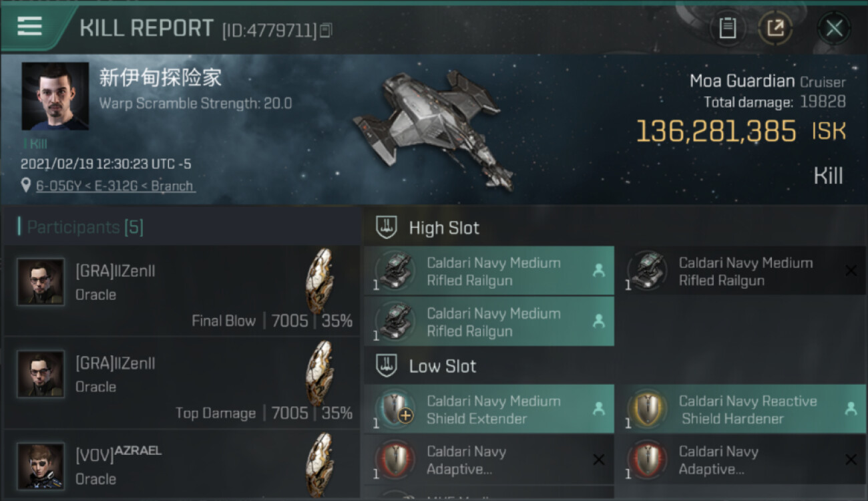
Task: Share the kill report externally
Action: [x=775, y=28]
